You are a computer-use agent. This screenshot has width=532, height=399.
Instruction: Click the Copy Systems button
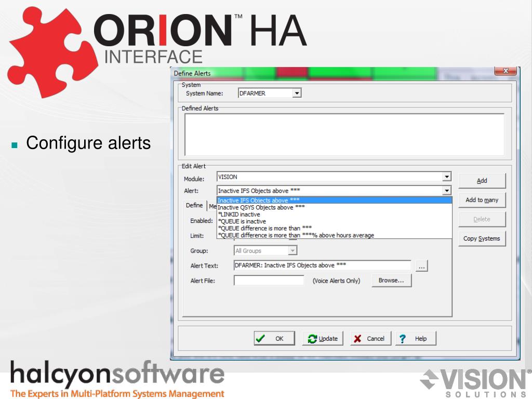pyautogui.click(x=482, y=238)
